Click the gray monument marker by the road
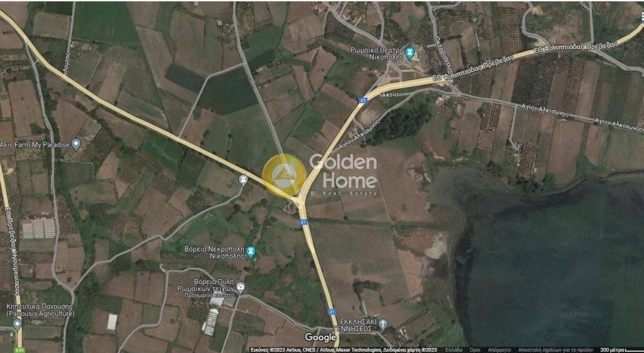644x353 pixels. click(243, 180)
